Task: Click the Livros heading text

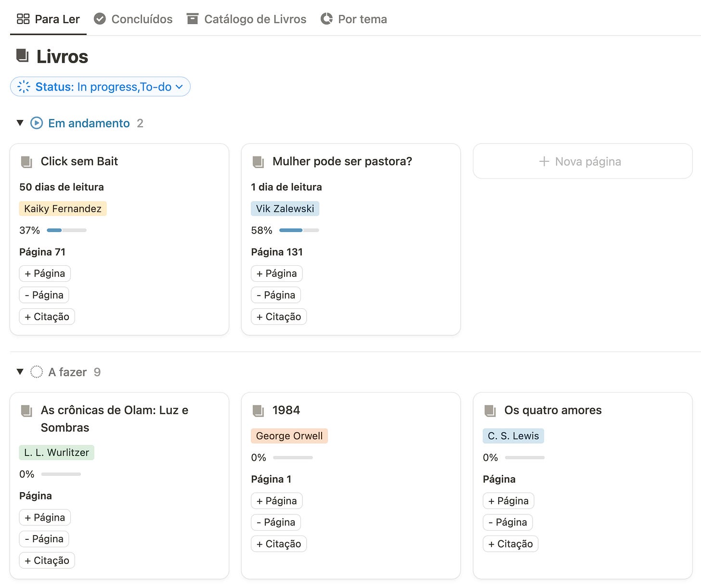Action: (x=62, y=57)
